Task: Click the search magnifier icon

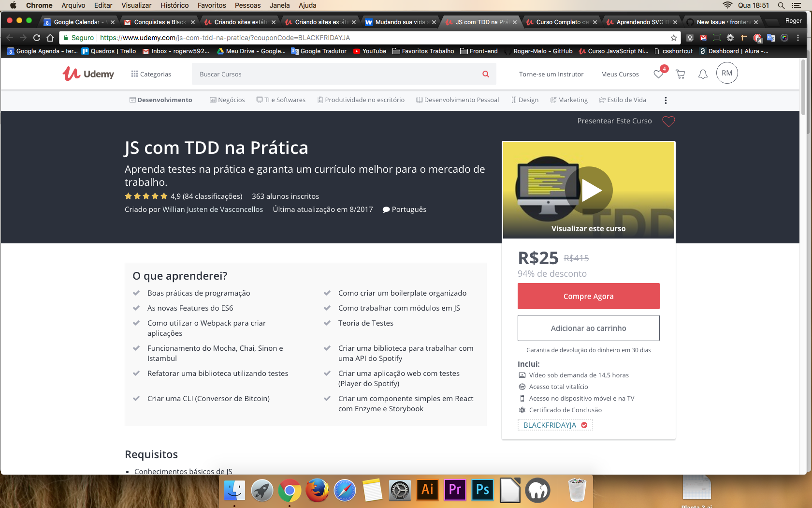Action: (x=486, y=74)
